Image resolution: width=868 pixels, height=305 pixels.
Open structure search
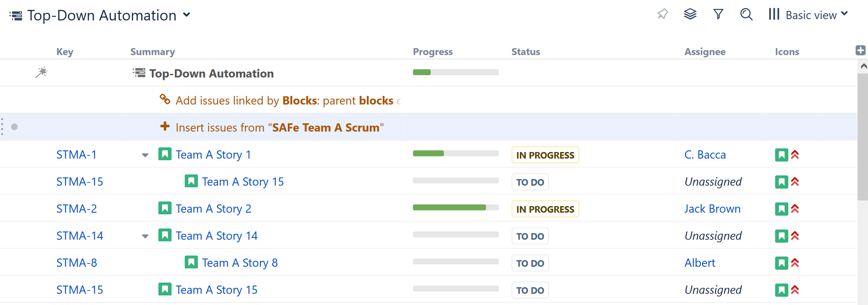(746, 15)
